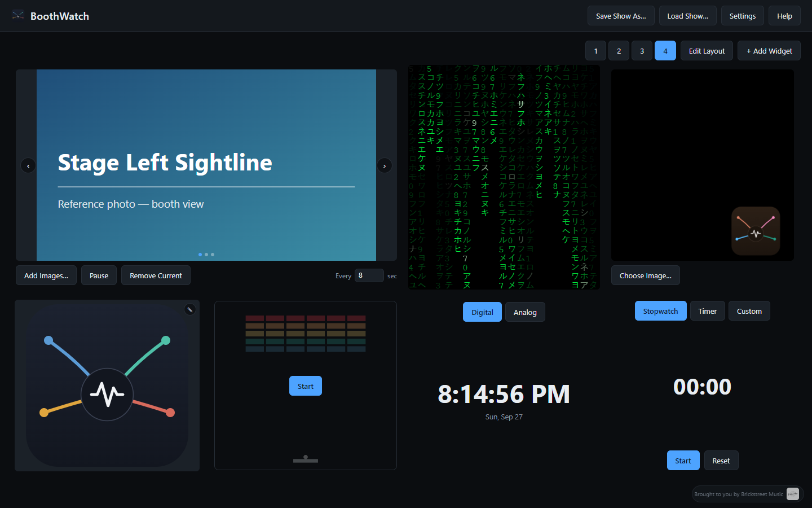Click the slideshow interval seconds field
The height and width of the screenshot is (508, 812).
[x=369, y=275]
